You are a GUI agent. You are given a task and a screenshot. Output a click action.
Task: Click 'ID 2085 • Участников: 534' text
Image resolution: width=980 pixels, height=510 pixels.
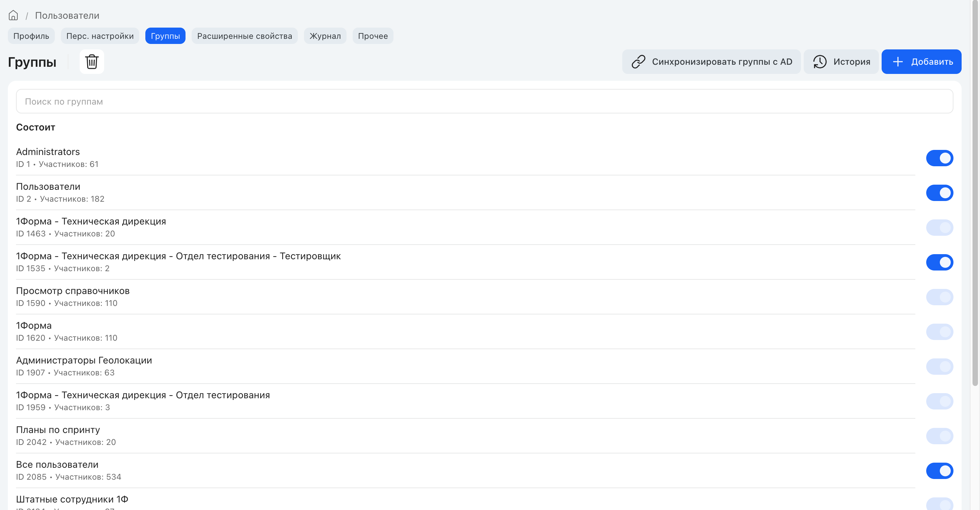68,477
